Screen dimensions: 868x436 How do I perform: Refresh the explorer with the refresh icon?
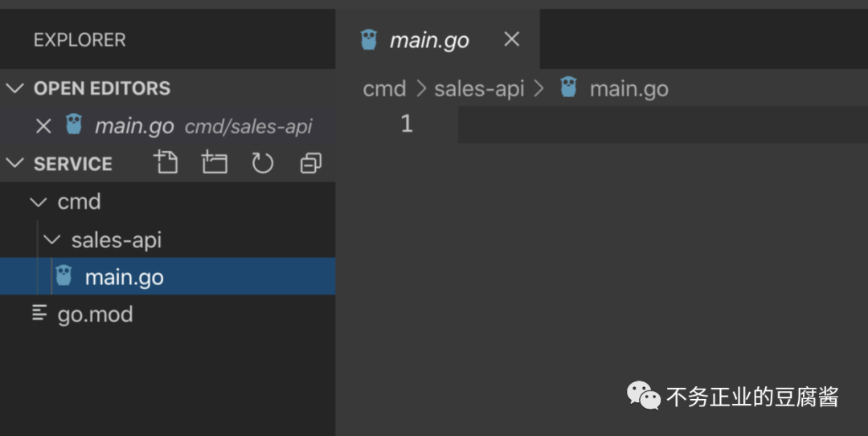click(x=263, y=163)
